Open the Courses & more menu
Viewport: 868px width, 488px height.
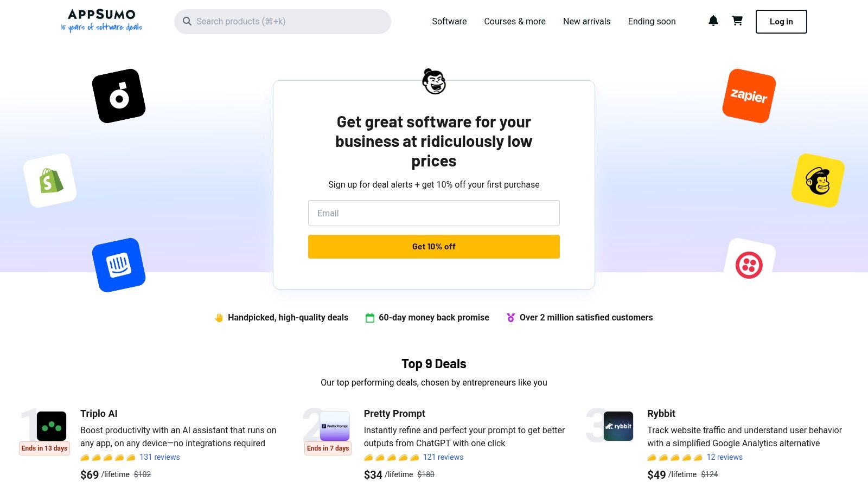coord(515,22)
